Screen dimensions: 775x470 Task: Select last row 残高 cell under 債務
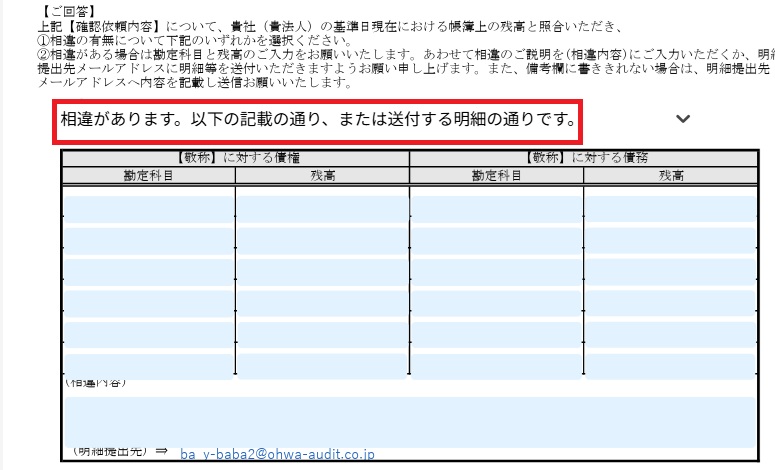click(670, 366)
